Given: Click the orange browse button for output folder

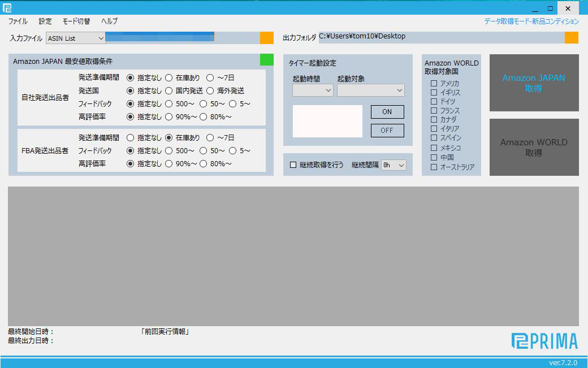Looking at the screenshot, I should [x=572, y=37].
